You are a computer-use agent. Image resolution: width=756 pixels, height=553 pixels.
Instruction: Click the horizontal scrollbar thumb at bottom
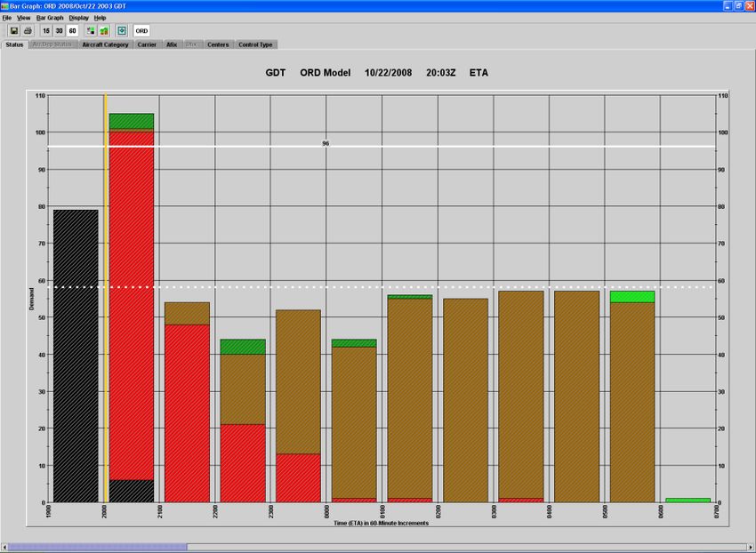pos(98,547)
